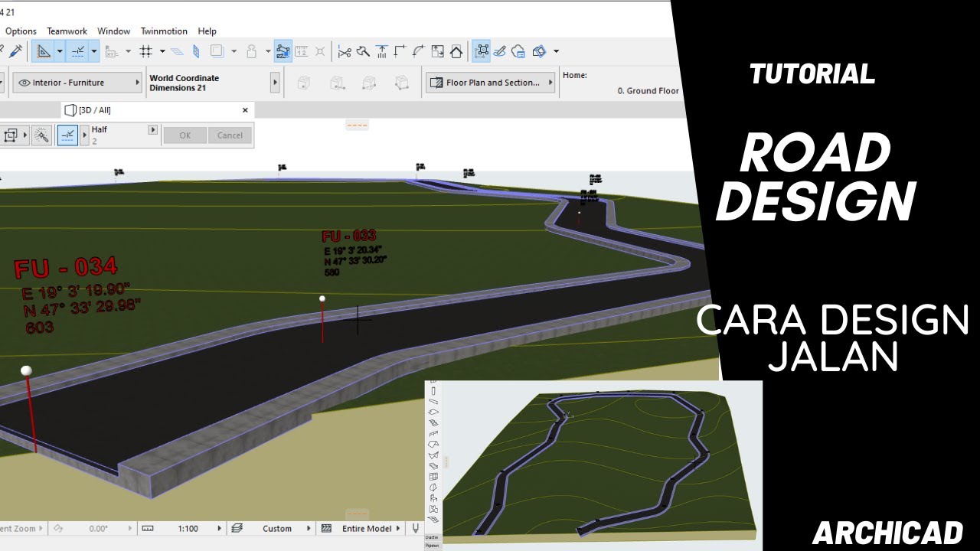980x551 pixels.
Task: Open the grid snap dropdown arrow
Action: click(x=162, y=51)
